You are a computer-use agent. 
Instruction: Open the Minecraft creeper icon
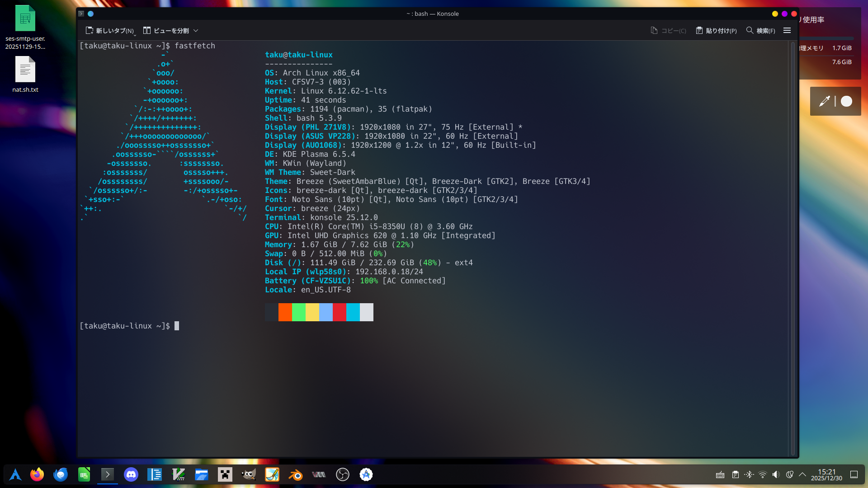(225, 474)
